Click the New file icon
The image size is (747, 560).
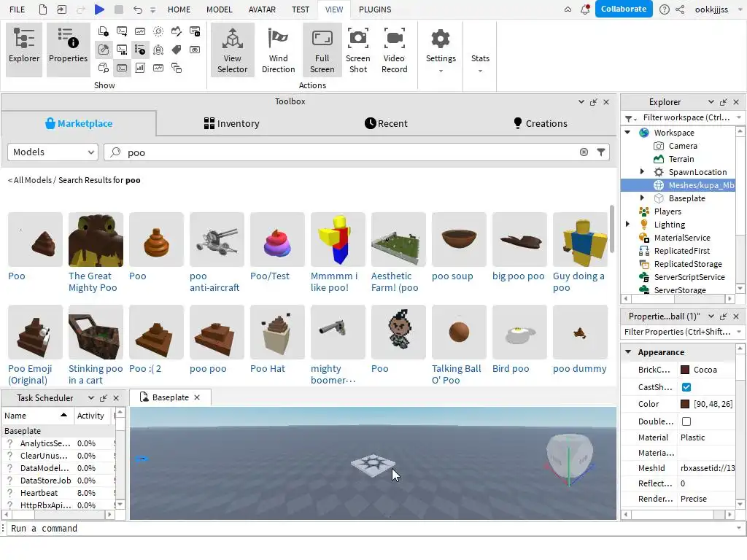point(43,9)
